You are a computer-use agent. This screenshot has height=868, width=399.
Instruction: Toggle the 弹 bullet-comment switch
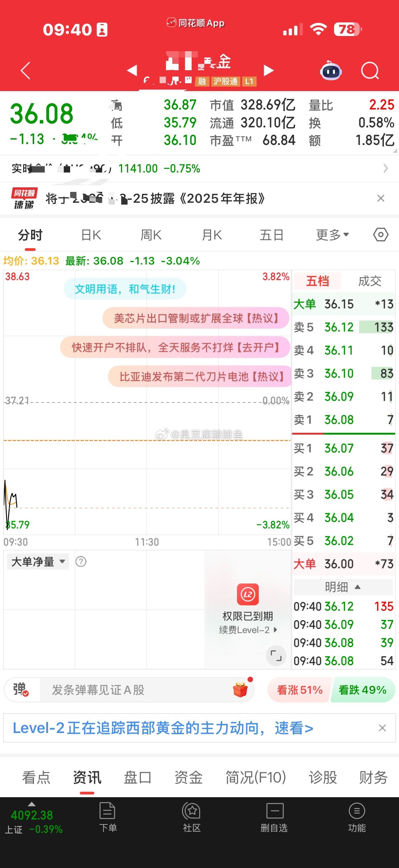21,689
